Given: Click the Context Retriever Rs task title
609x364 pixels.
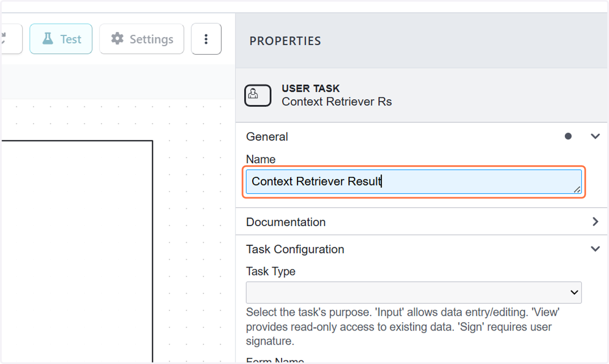Looking at the screenshot, I should coord(336,101).
